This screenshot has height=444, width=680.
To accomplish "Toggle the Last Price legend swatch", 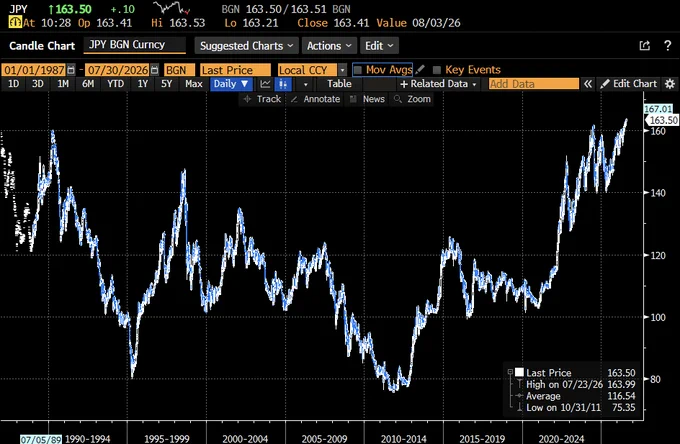I will point(519,372).
